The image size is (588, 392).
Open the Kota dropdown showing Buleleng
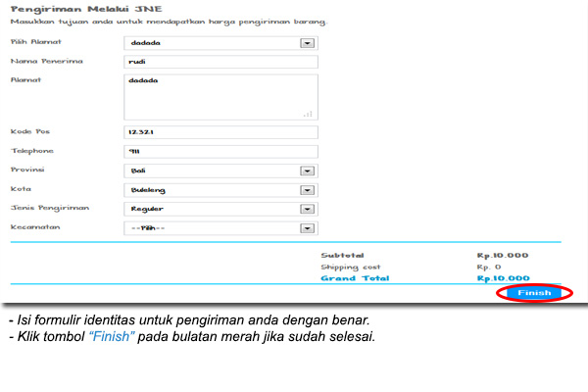click(307, 189)
